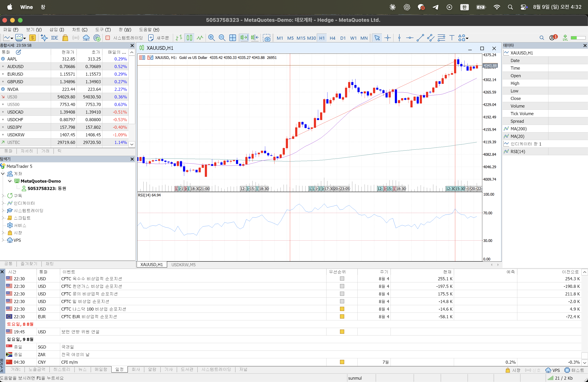The image size is (588, 382).
Task: Click the globe-with-plus icon in toolbar
Action: (97, 38)
